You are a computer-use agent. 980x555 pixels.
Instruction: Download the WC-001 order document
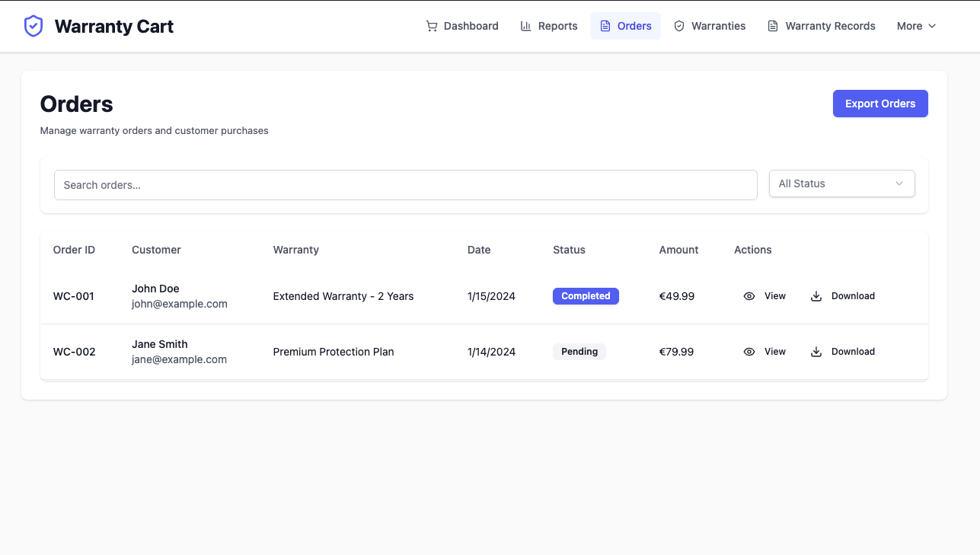[842, 296]
